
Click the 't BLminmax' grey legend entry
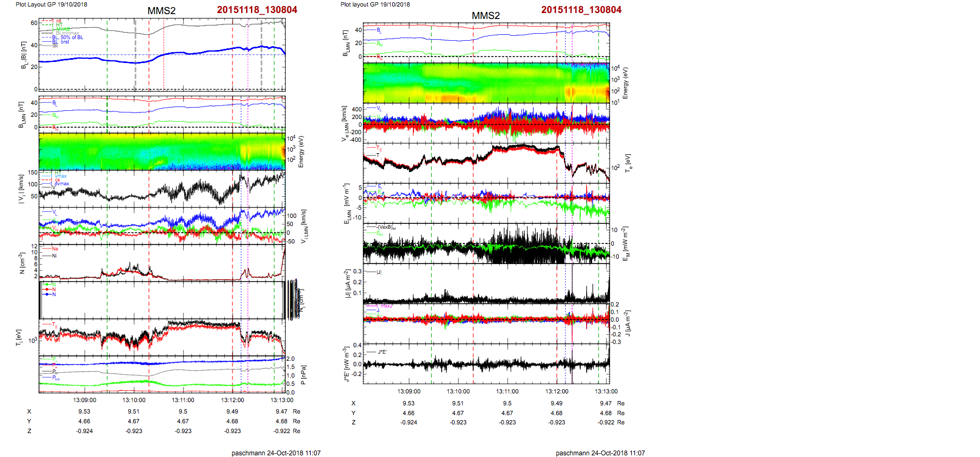point(65,33)
